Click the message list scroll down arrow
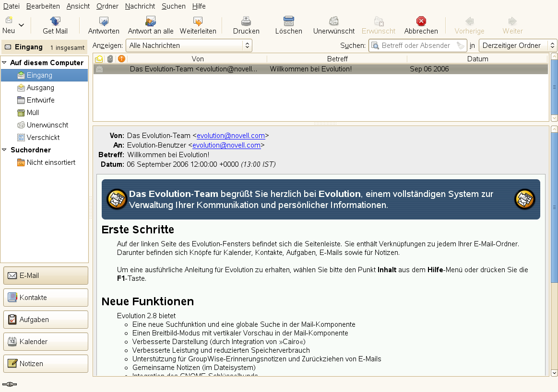This screenshot has width=558, height=392. tap(554, 118)
